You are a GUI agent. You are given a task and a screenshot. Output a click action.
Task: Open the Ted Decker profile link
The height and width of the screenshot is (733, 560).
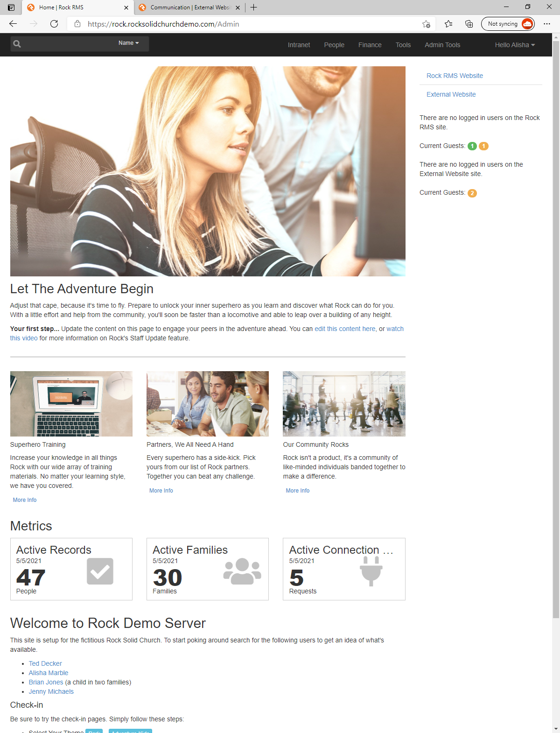[x=45, y=663]
